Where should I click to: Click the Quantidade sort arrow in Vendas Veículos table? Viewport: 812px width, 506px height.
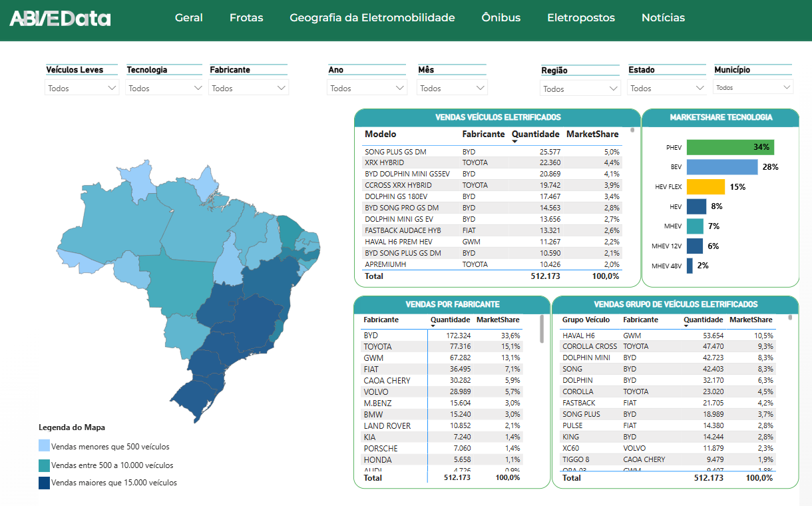pos(514,141)
